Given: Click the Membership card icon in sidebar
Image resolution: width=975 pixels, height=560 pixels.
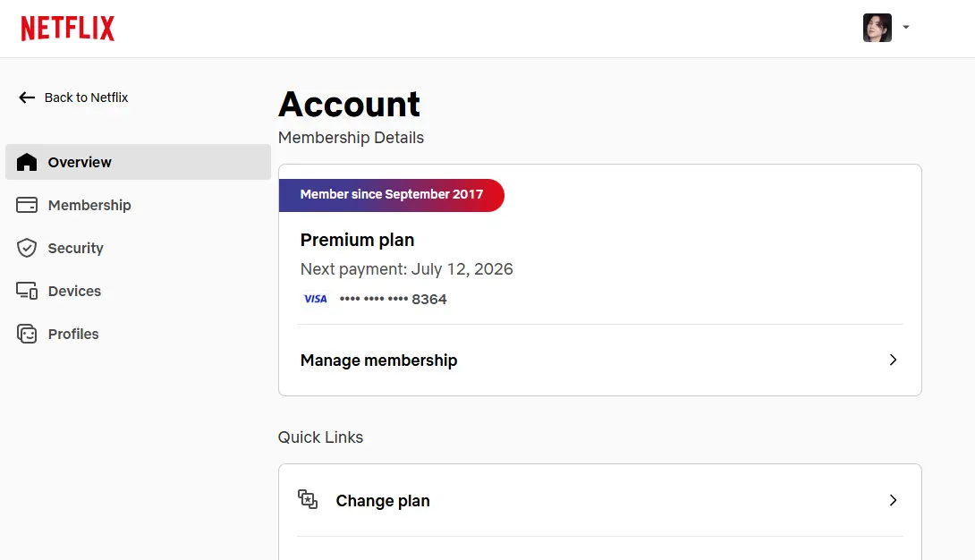Looking at the screenshot, I should 27,205.
